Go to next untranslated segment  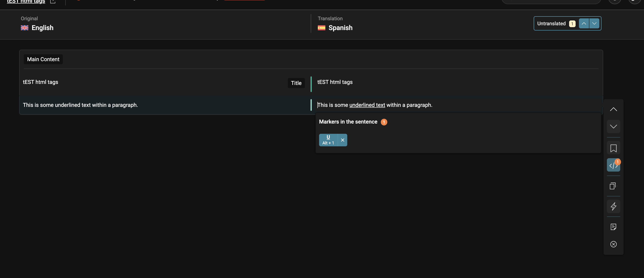pos(594,24)
